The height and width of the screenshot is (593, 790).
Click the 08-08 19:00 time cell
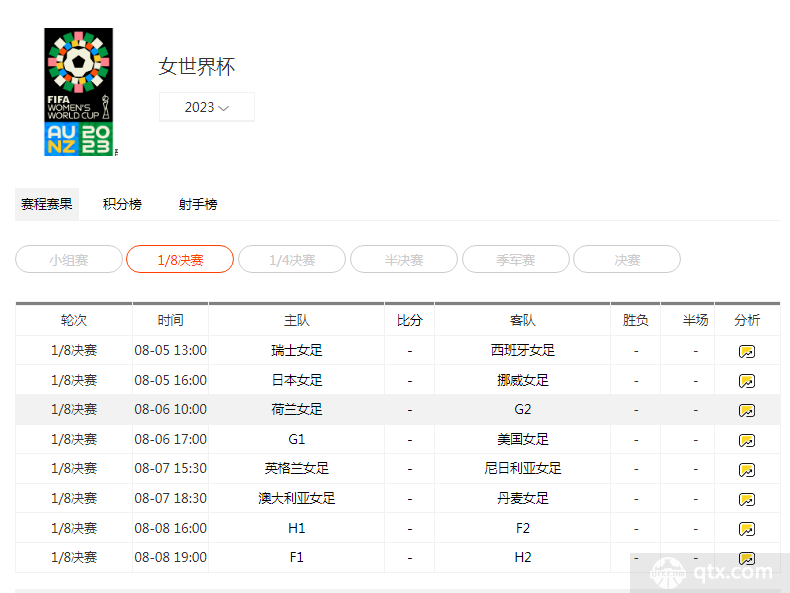click(170, 557)
